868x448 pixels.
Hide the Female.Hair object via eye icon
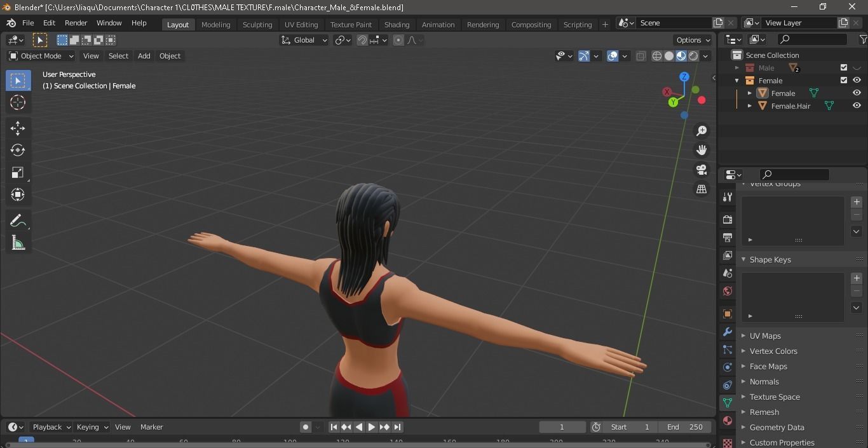[857, 105]
